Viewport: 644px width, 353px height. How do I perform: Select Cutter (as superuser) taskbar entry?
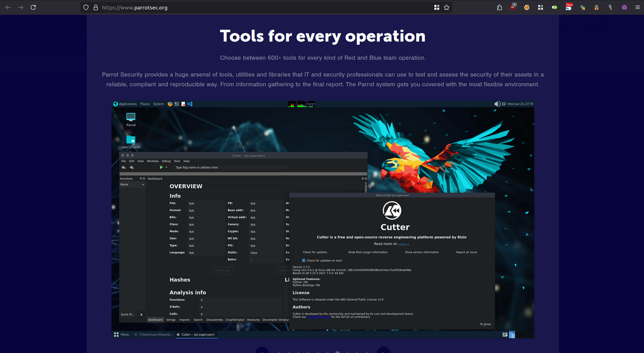(196, 334)
